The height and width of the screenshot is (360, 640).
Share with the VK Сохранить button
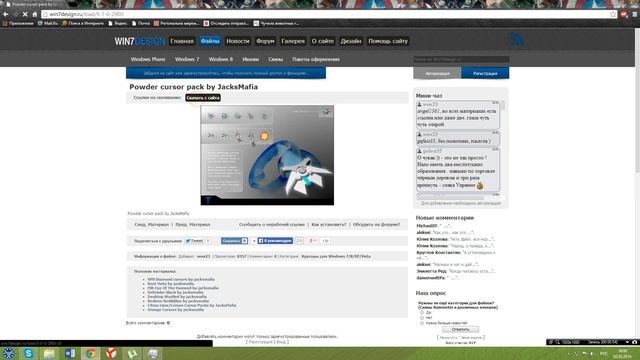(x=234, y=241)
